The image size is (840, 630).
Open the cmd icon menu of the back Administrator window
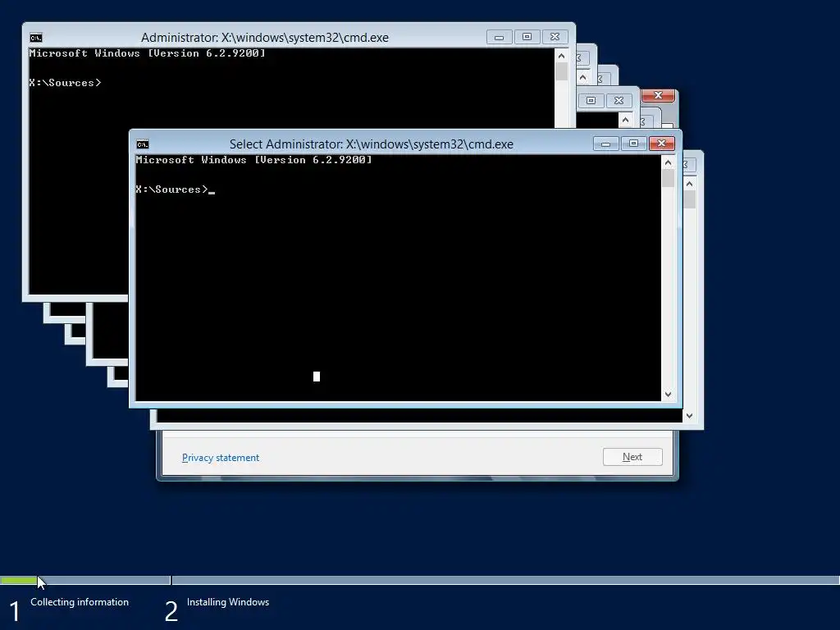tap(36, 38)
